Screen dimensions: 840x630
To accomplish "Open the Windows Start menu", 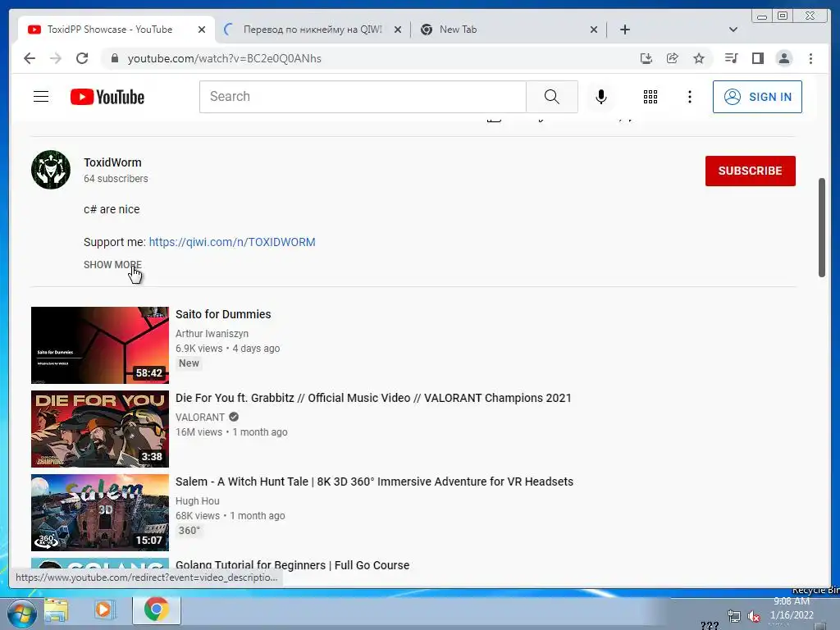I will point(21,613).
